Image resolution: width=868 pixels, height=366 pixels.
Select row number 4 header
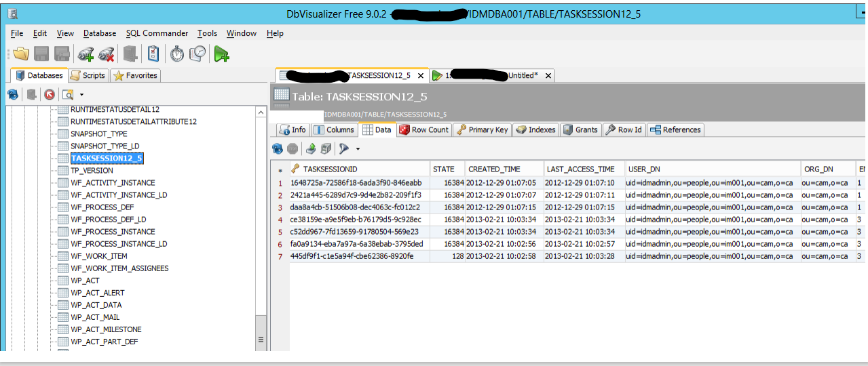[x=280, y=219]
